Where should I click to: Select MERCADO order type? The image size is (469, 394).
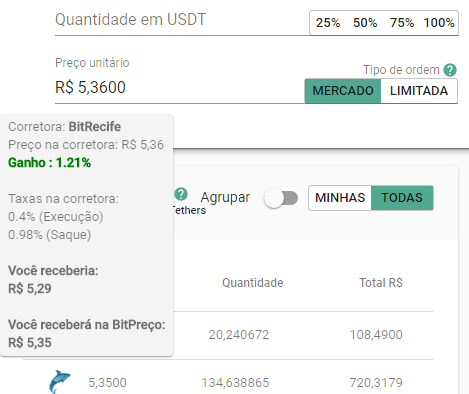pos(343,91)
